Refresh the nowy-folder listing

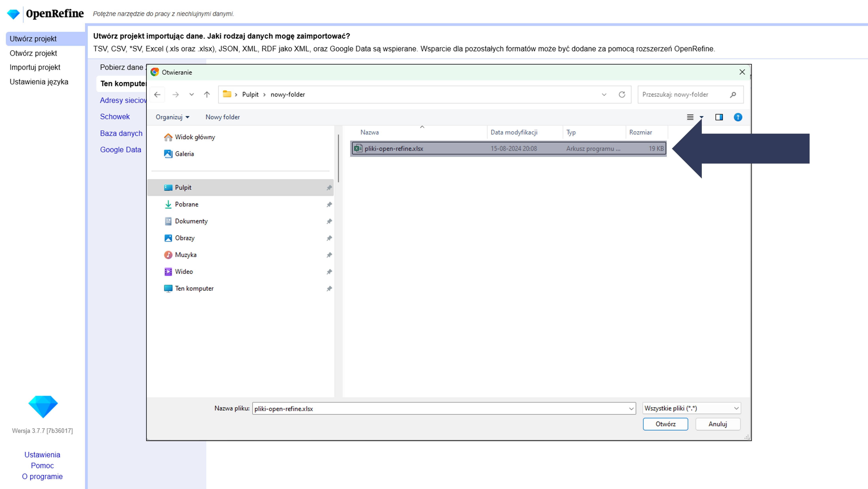[x=622, y=95]
